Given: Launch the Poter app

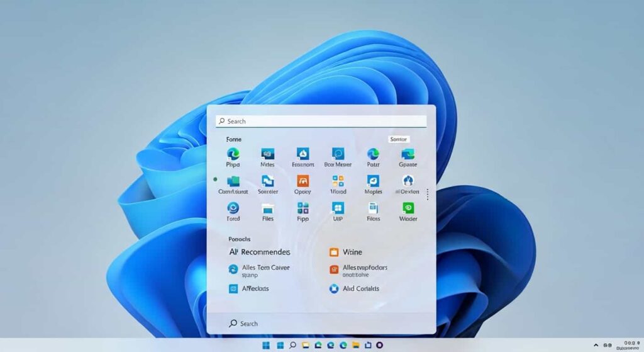Looking at the screenshot, I should point(373,154).
